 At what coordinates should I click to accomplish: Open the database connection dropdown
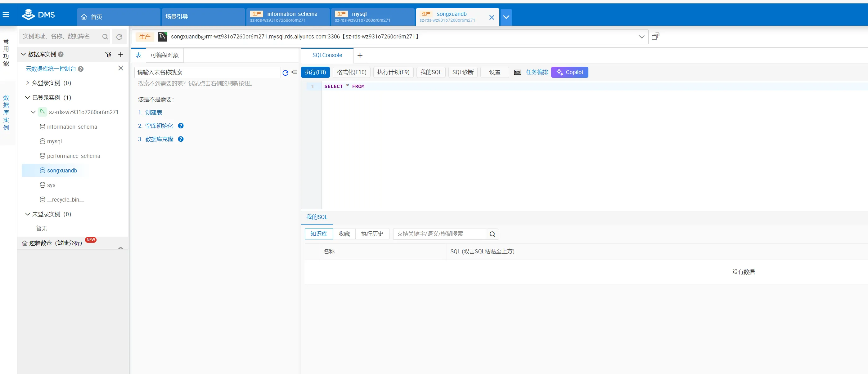(641, 37)
